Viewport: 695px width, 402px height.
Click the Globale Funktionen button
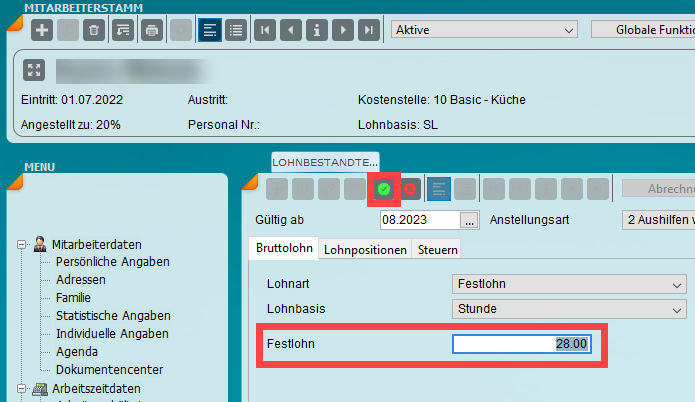tap(642, 29)
